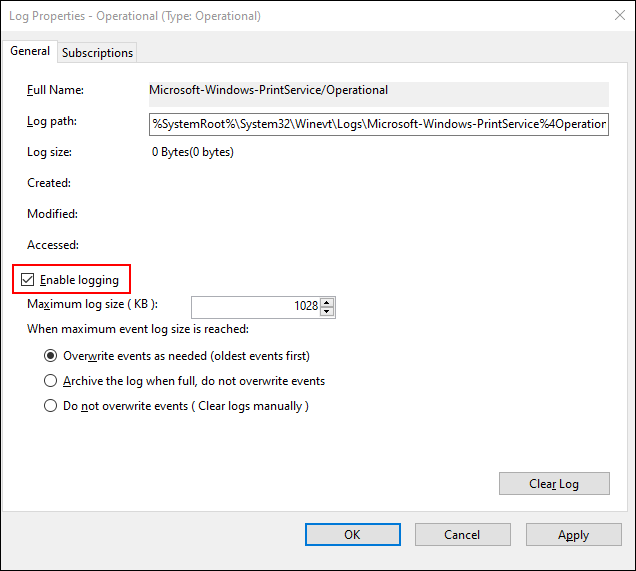636x571 pixels.
Task: Click the Clear Log button
Action: pyautogui.click(x=554, y=483)
